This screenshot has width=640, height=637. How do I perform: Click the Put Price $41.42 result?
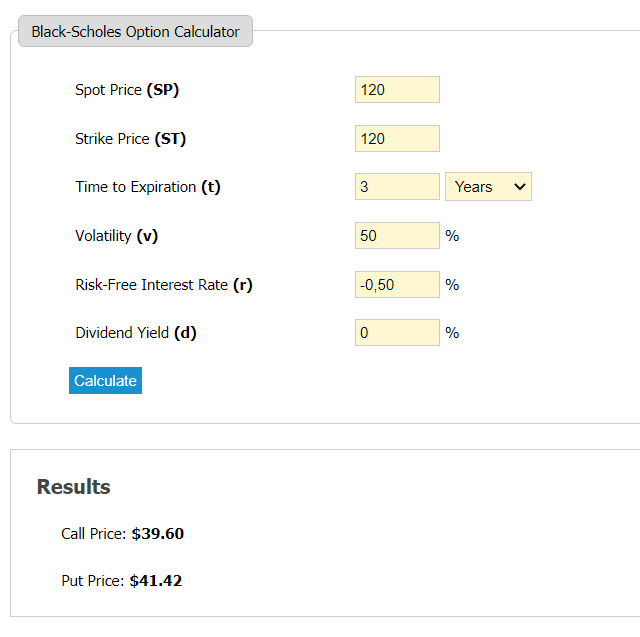click(121, 581)
